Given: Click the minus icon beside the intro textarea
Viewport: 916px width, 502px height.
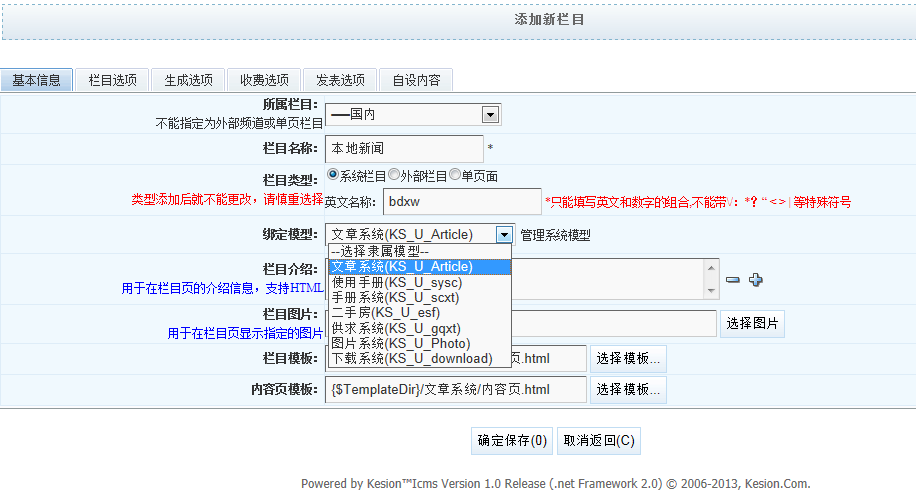Looking at the screenshot, I should pyautogui.click(x=733, y=280).
